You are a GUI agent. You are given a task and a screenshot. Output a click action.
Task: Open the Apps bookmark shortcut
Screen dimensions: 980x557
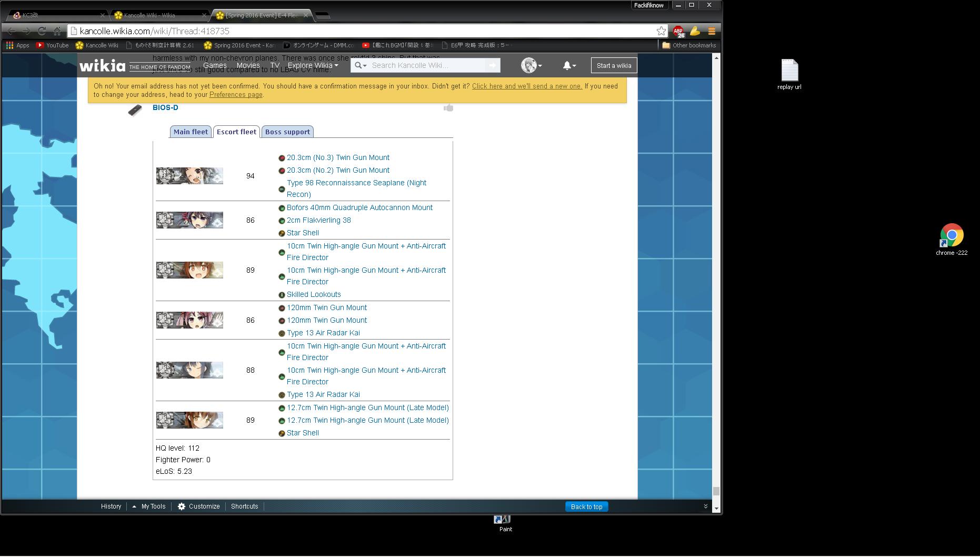[x=17, y=45]
